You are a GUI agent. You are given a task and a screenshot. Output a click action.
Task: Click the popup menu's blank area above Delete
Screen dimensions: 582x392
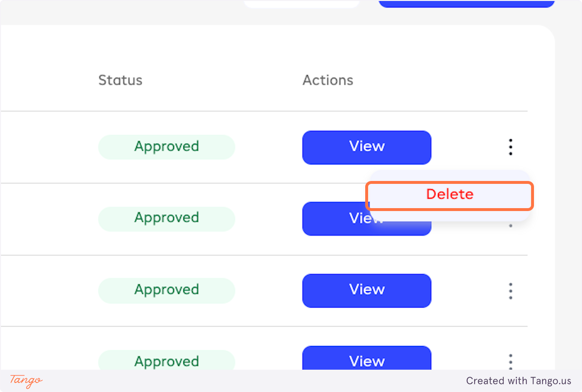[449, 176]
